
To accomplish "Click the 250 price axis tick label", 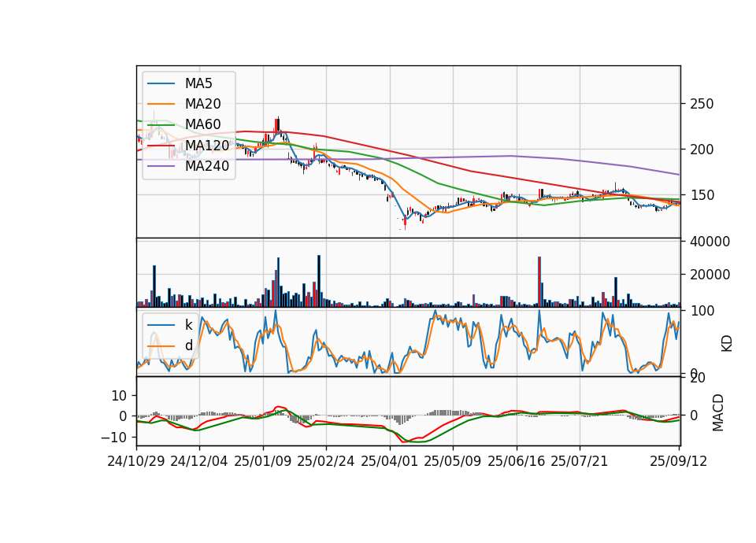I will [x=702, y=104].
